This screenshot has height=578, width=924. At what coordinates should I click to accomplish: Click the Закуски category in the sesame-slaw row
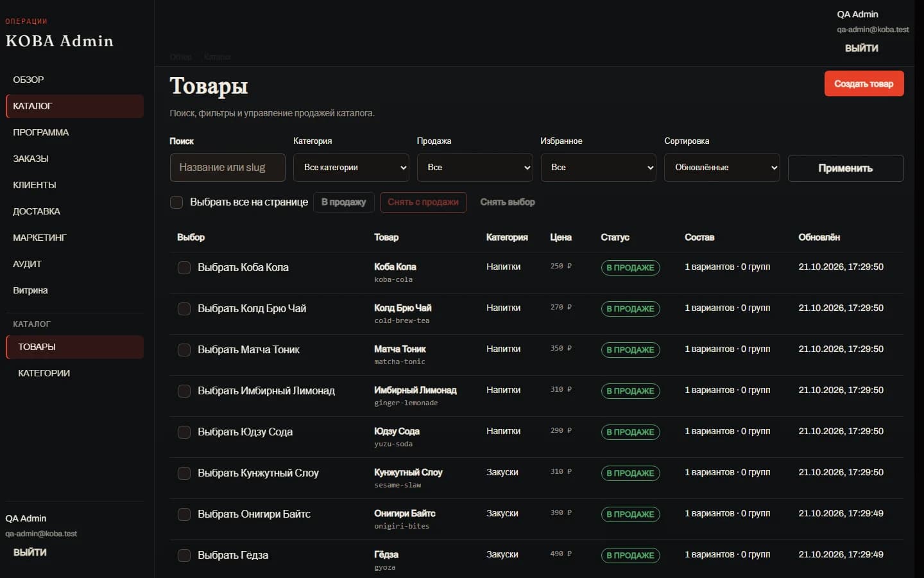[502, 472]
